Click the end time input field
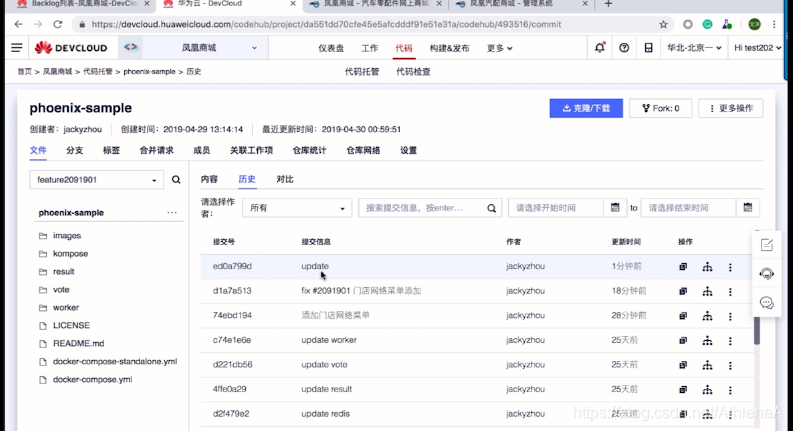The height and width of the screenshot is (431, 793). point(688,208)
